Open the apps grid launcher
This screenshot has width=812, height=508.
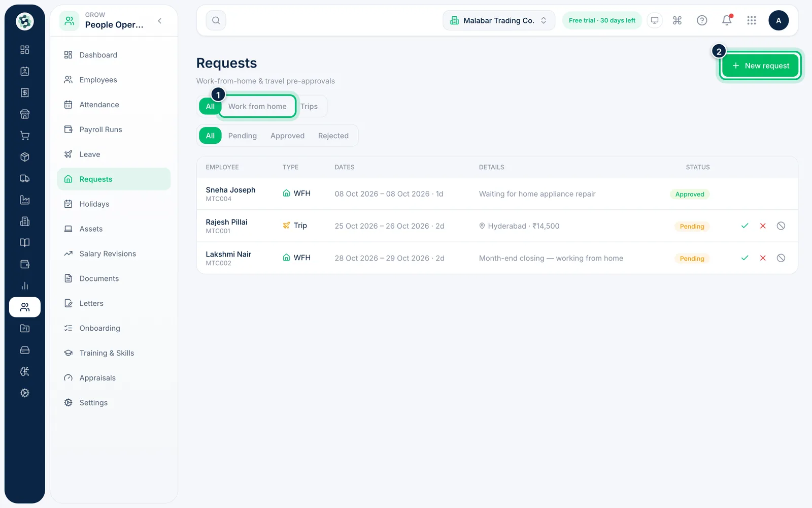(752, 20)
